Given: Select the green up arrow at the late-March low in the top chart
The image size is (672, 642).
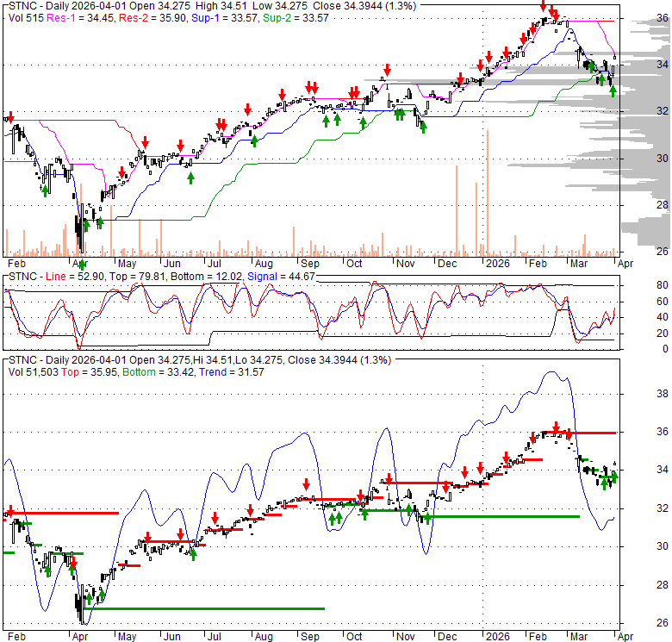Looking at the screenshot, I should point(613,90).
